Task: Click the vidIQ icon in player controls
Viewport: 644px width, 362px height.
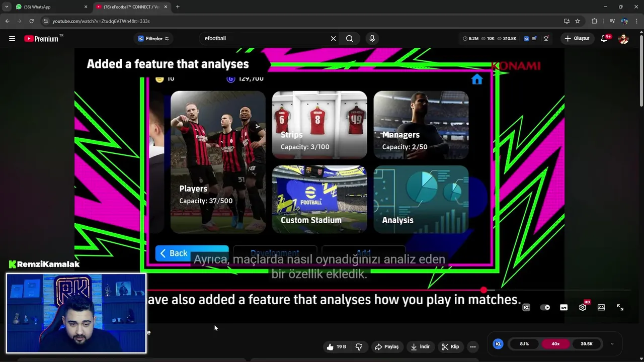Action: [x=526, y=308]
